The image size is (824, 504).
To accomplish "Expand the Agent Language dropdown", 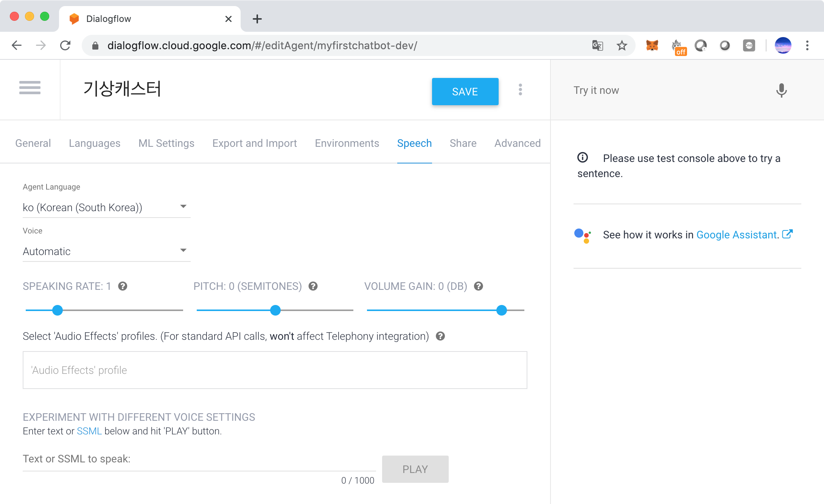I will [106, 207].
